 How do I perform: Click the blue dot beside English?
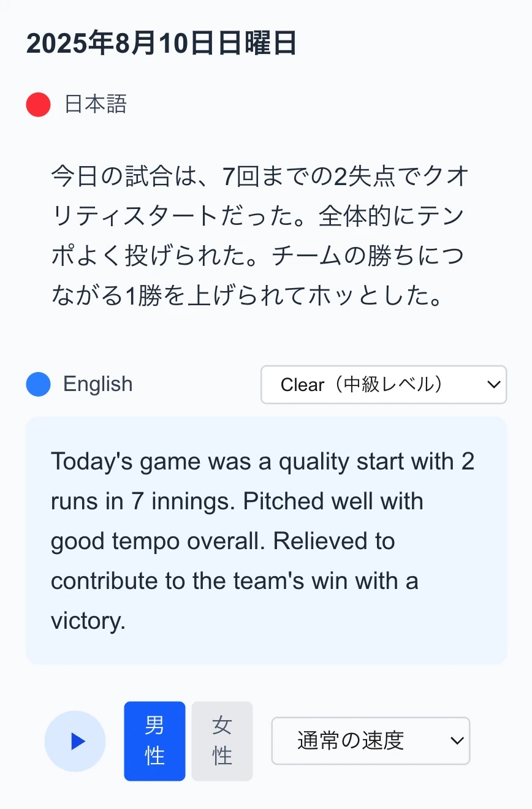pos(38,384)
